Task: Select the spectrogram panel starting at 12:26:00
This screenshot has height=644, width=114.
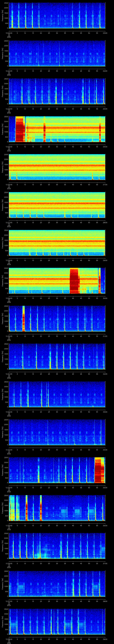Action: click(57, 167)
